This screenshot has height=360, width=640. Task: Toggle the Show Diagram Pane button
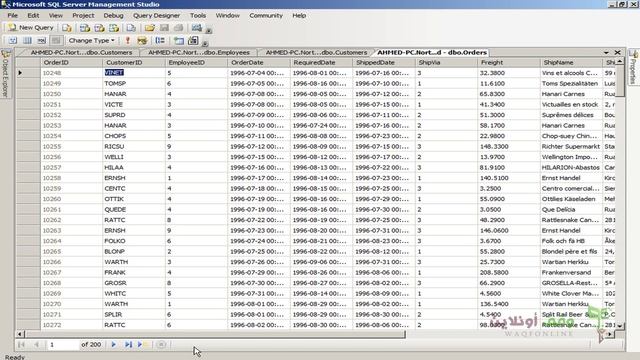point(13,40)
